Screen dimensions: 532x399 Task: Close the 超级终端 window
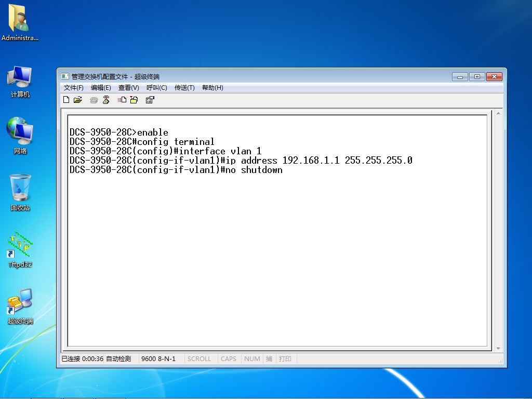coord(495,77)
